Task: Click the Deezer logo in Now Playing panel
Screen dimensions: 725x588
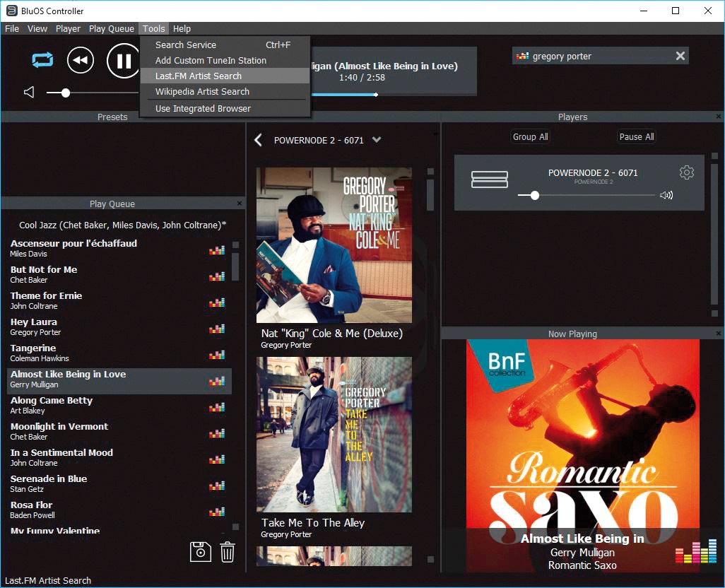Action: pos(696,551)
